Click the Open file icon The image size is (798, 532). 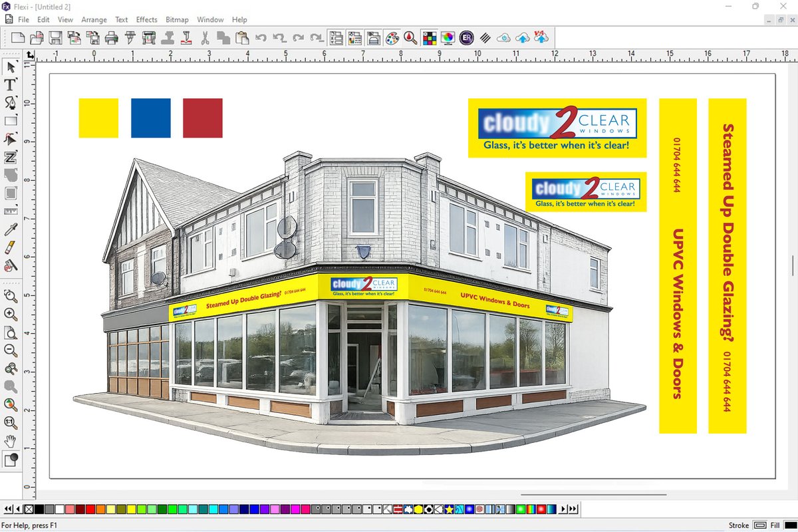[x=38, y=37]
